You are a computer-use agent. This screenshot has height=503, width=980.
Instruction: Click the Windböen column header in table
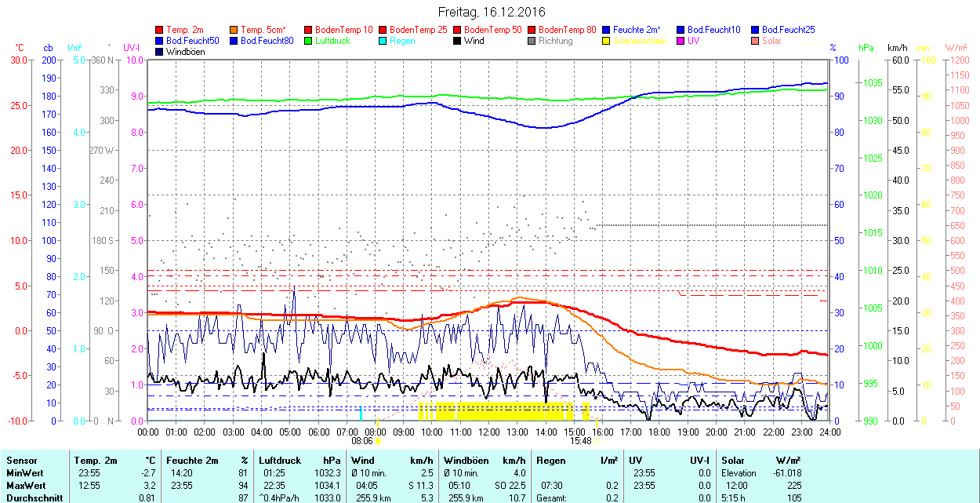tap(467, 461)
